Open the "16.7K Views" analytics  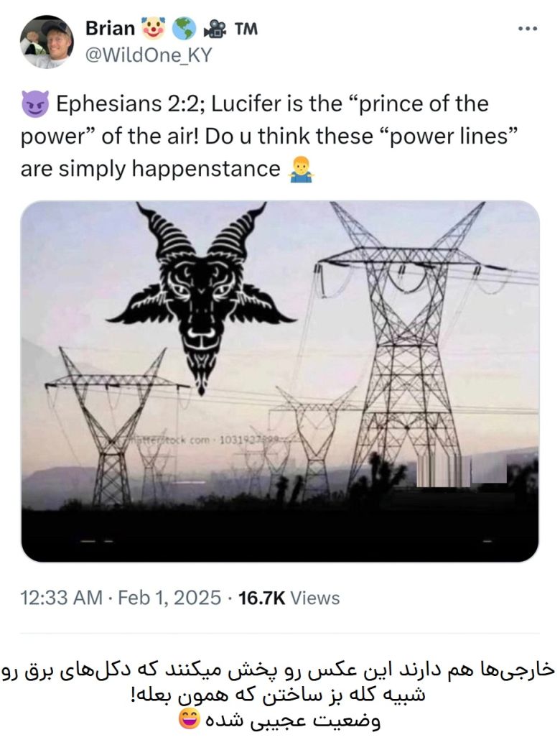(x=289, y=598)
